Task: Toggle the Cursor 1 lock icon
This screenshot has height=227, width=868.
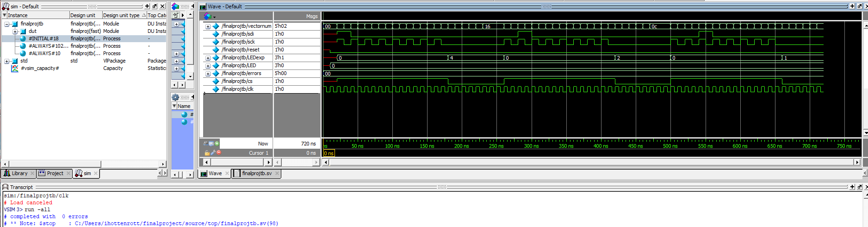Action: [207, 152]
